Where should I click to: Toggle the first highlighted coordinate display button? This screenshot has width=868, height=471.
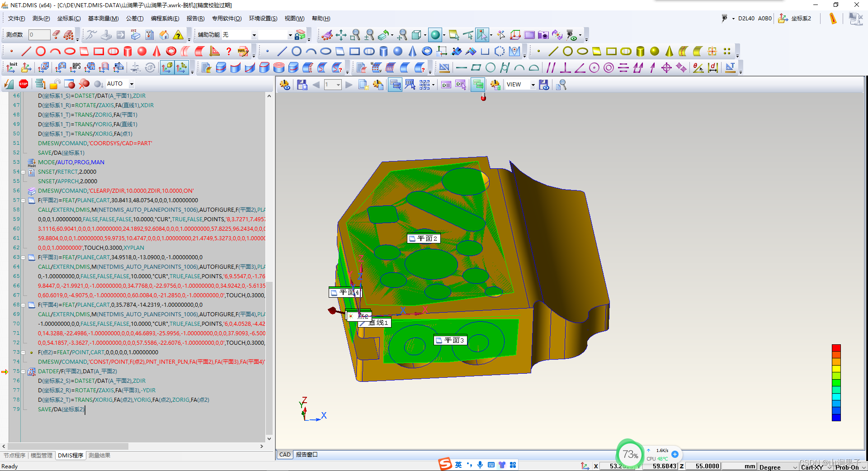[x=167, y=68]
